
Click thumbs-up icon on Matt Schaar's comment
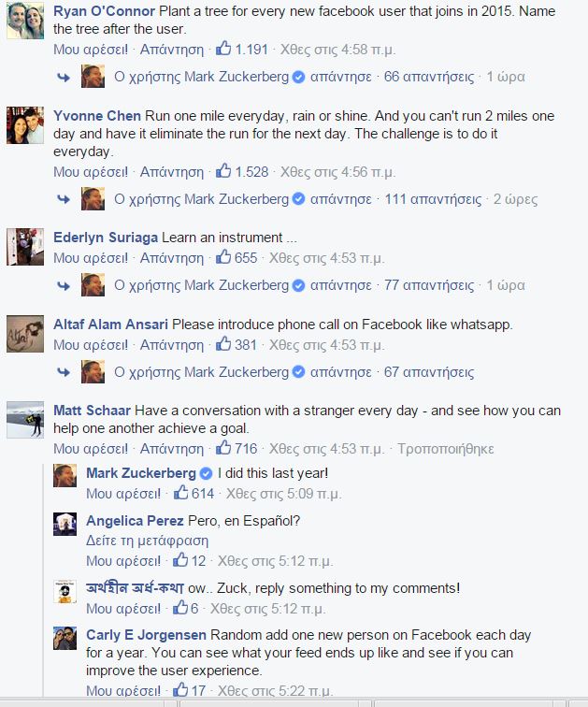coord(223,448)
